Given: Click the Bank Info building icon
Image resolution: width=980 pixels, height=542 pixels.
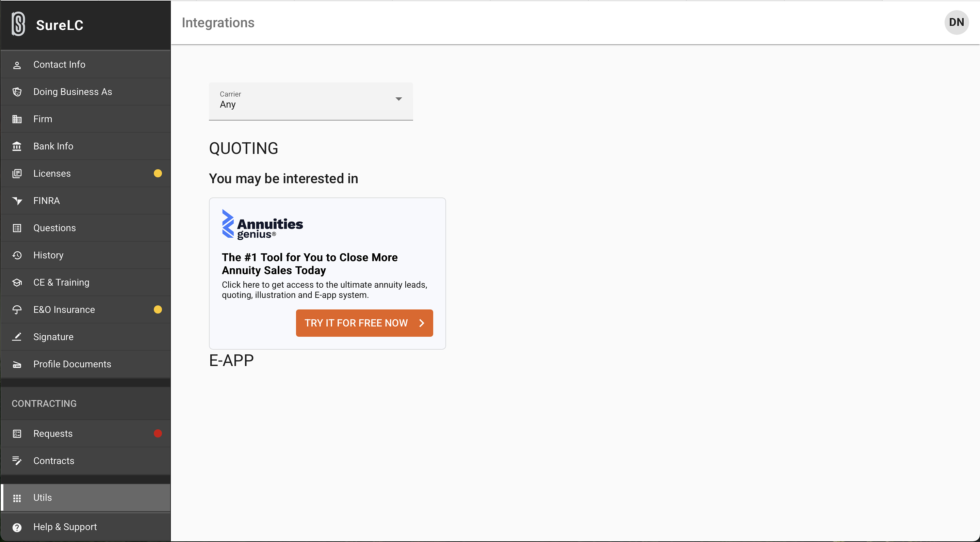Looking at the screenshot, I should [17, 146].
